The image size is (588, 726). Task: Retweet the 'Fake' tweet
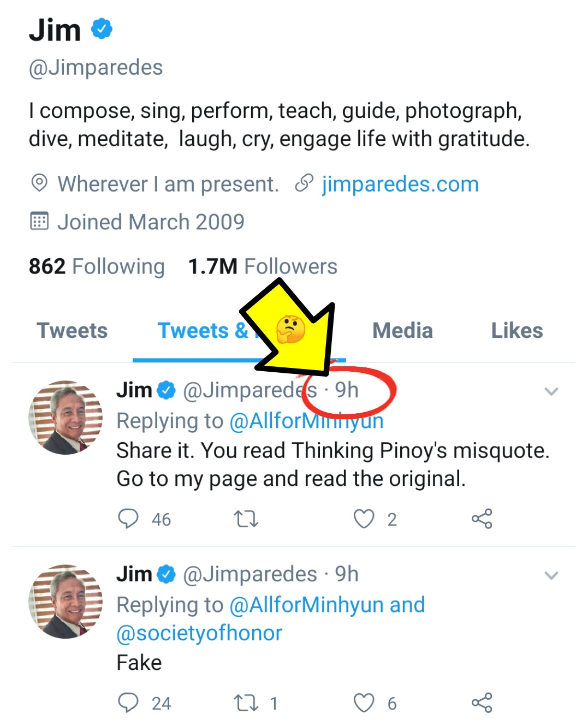246,703
